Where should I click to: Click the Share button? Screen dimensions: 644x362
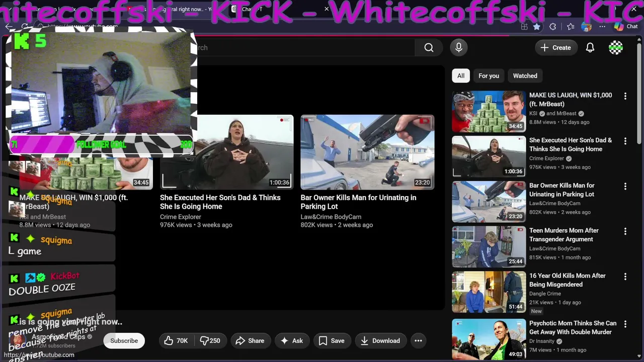point(250,341)
